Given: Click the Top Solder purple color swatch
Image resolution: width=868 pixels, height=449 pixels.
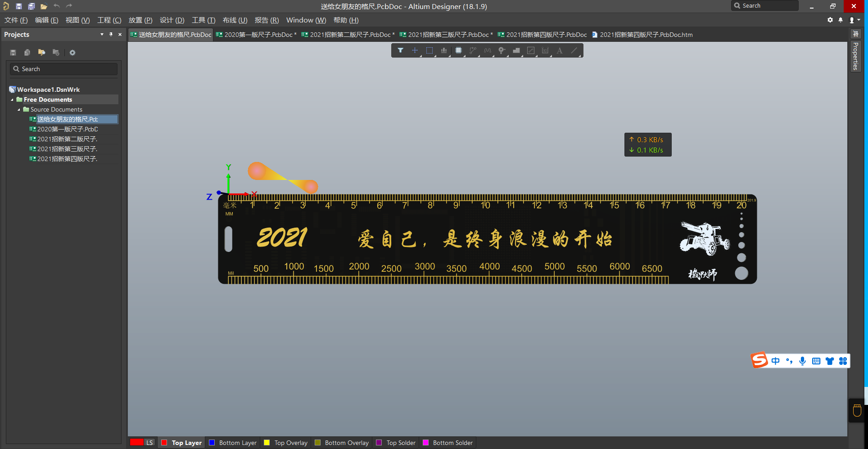Looking at the screenshot, I should click(x=379, y=443).
